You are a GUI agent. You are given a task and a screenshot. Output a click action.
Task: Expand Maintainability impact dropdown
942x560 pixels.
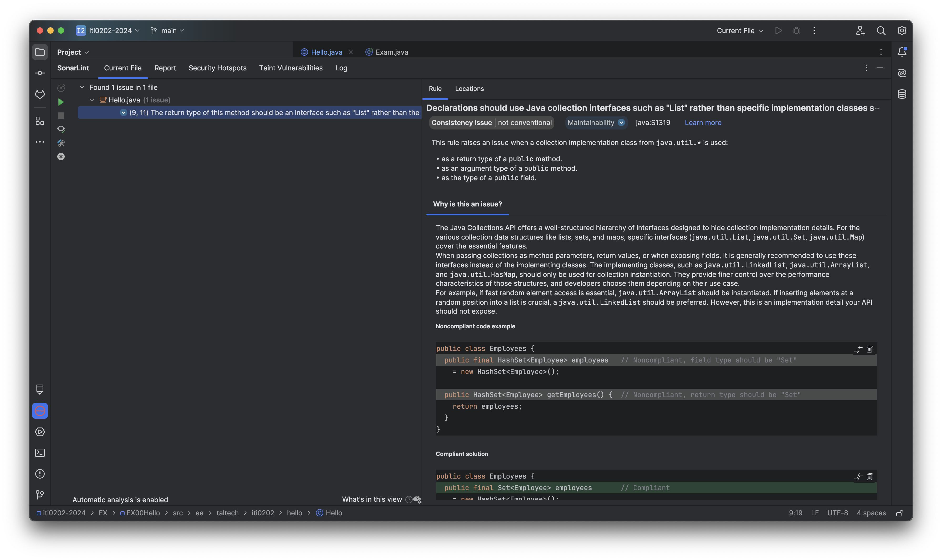(621, 123)
